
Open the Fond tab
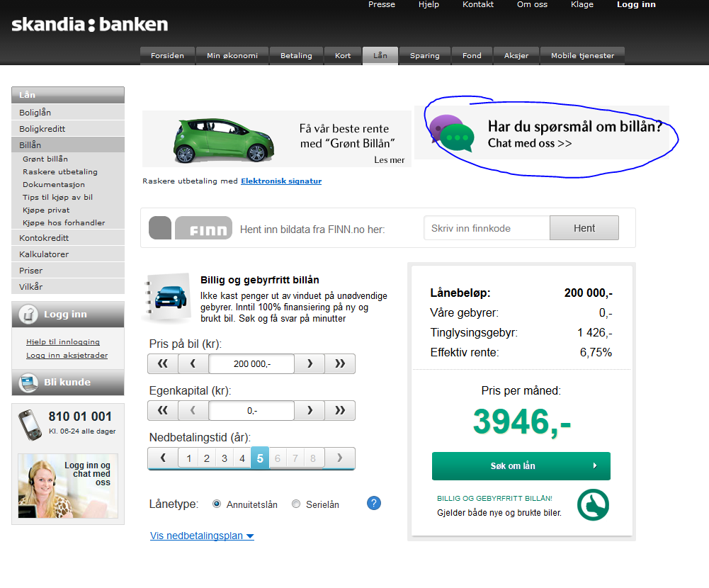[472, 56]
